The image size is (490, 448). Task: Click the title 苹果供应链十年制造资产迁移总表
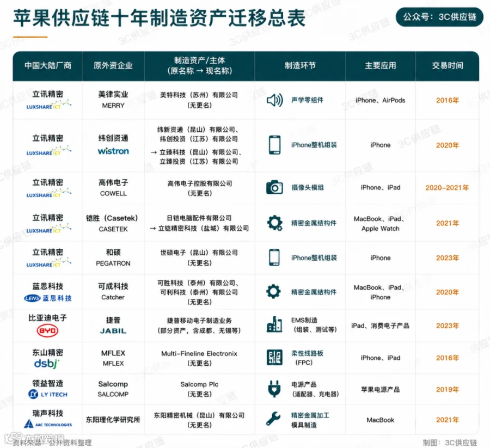tap(160, 18)
